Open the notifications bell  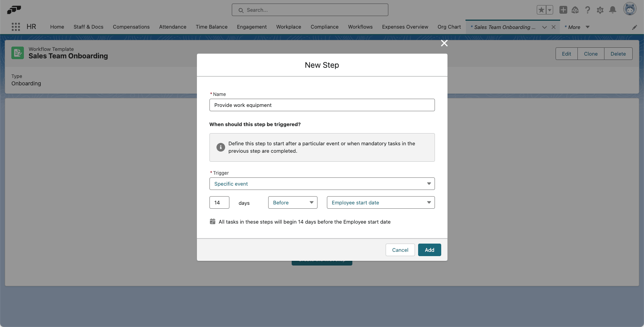click(613, 10)
